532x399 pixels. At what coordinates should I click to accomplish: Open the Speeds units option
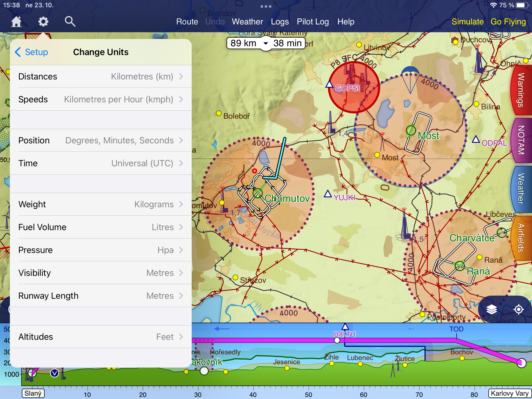101,99
